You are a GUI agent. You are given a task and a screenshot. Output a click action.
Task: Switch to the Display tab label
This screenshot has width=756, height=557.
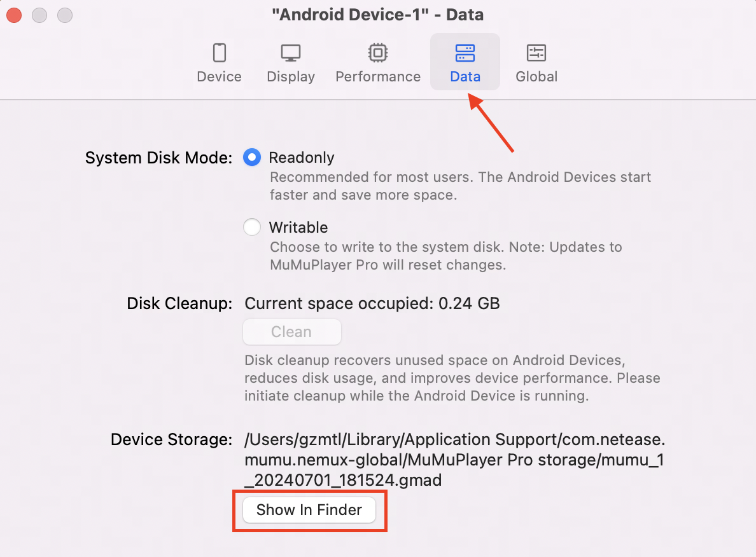coord(291,77)
